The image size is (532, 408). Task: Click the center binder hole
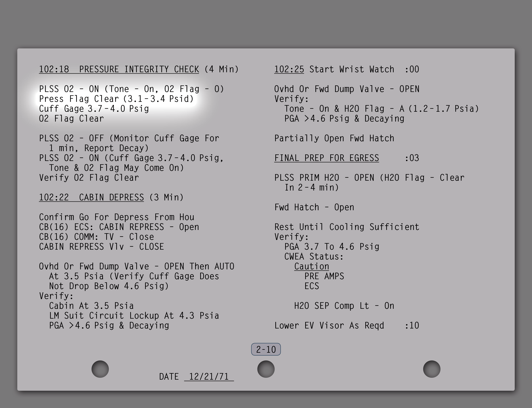(266, 369)
